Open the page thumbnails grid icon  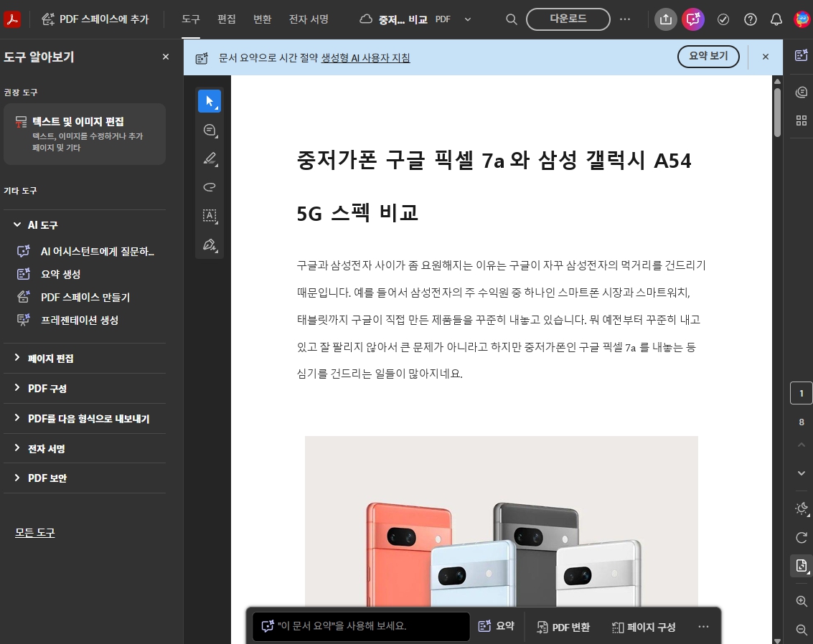pos(802,120)
